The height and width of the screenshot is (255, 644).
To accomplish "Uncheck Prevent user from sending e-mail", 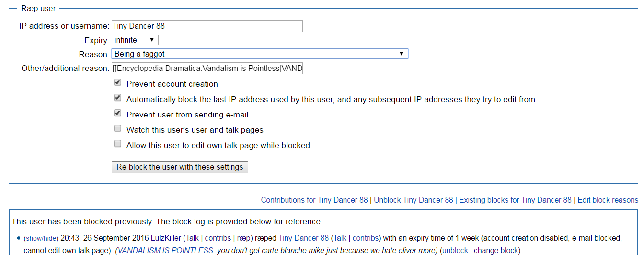I will [117, 113].
